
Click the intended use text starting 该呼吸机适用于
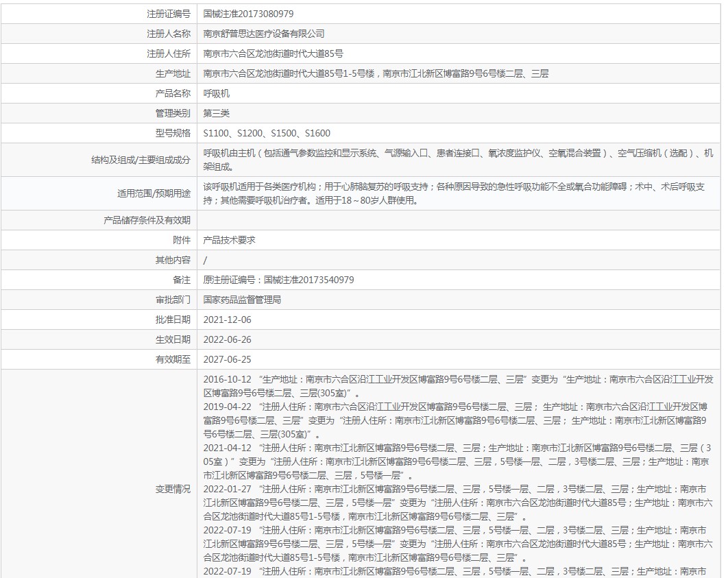(454, 193)
